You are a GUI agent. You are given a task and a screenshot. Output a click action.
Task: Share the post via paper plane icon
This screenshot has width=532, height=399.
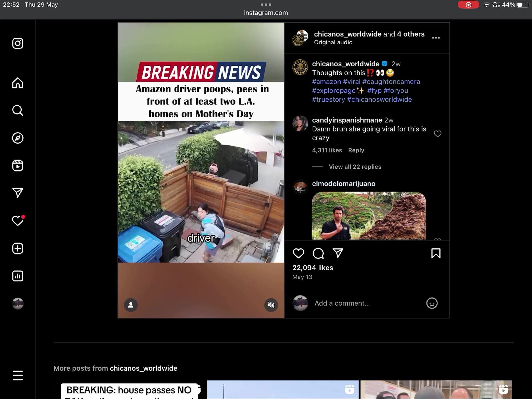[x=338, y=253]
